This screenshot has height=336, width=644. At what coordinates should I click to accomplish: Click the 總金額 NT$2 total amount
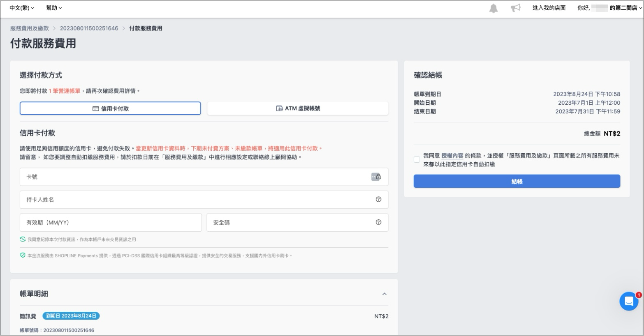[x=602, y=133]
